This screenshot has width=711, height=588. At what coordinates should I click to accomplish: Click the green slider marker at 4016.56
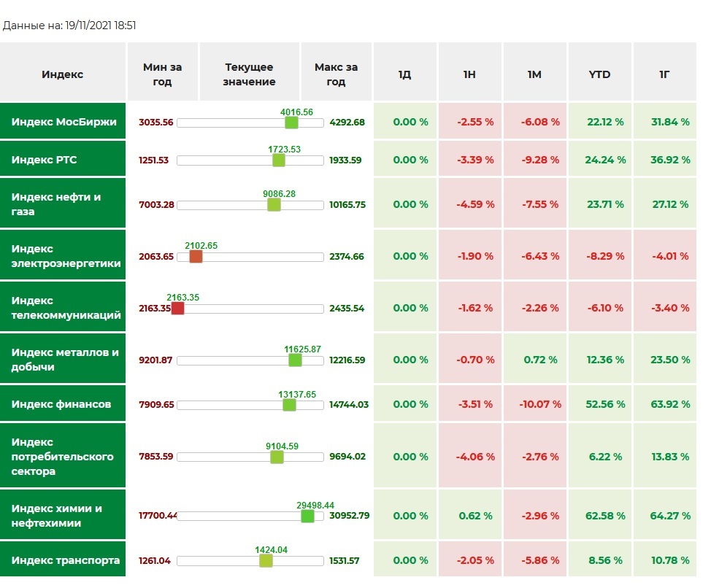(x=291, y=123)
